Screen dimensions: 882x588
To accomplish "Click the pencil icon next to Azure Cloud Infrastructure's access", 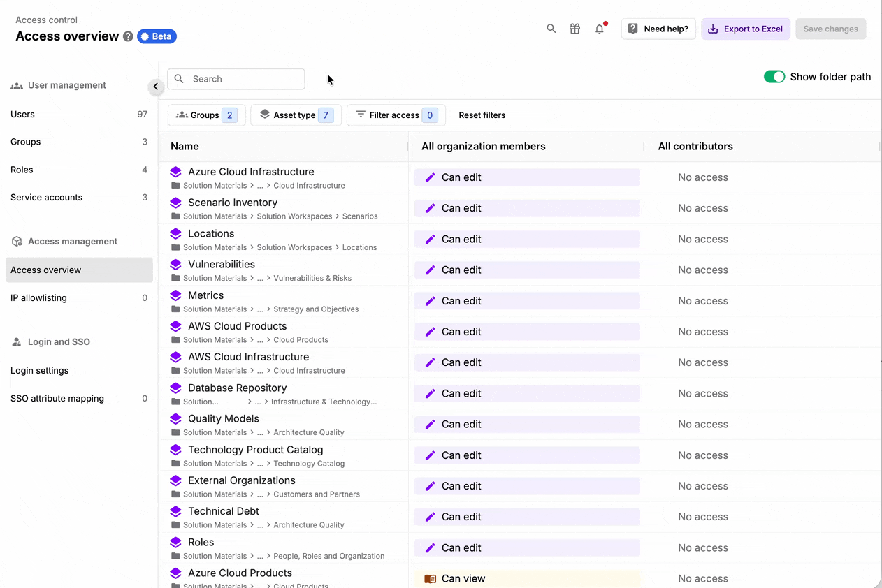I will (x=429, y=177).
